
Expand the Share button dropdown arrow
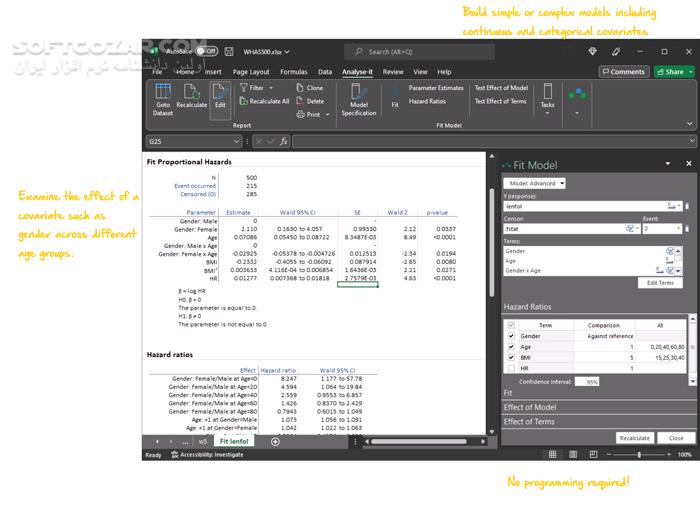[x=691, y=71]
